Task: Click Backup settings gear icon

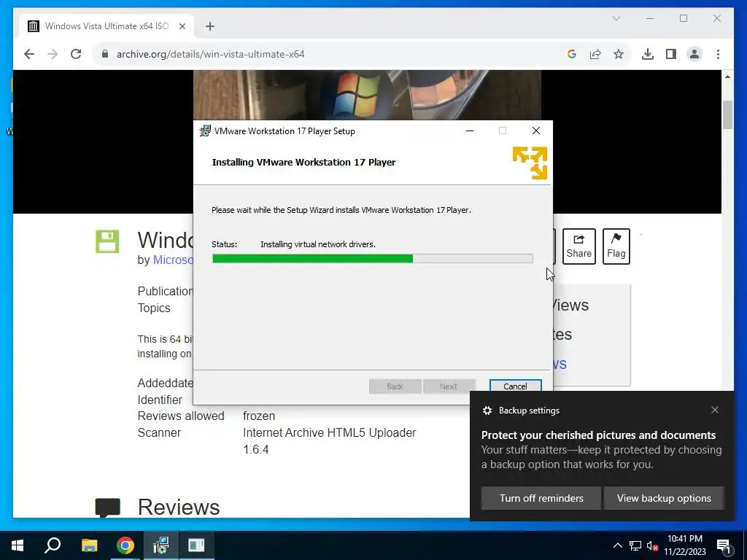Action: [487, 411]
